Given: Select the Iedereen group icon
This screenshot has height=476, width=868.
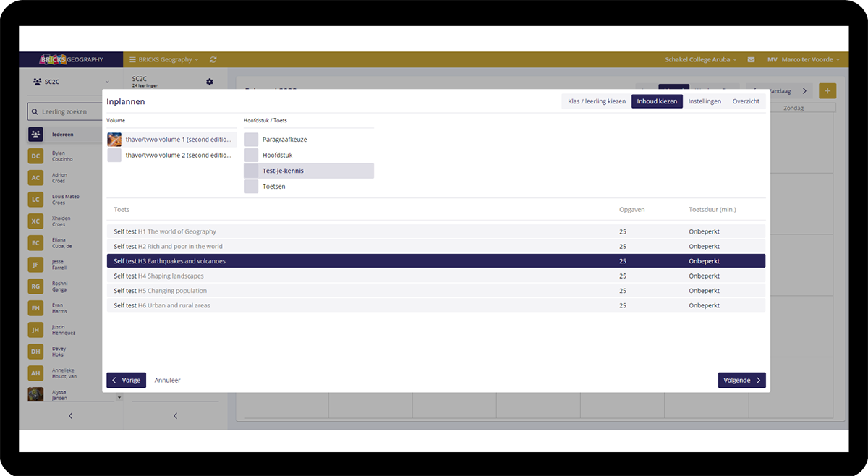Looking at the screenshot, I should point(35,135).
